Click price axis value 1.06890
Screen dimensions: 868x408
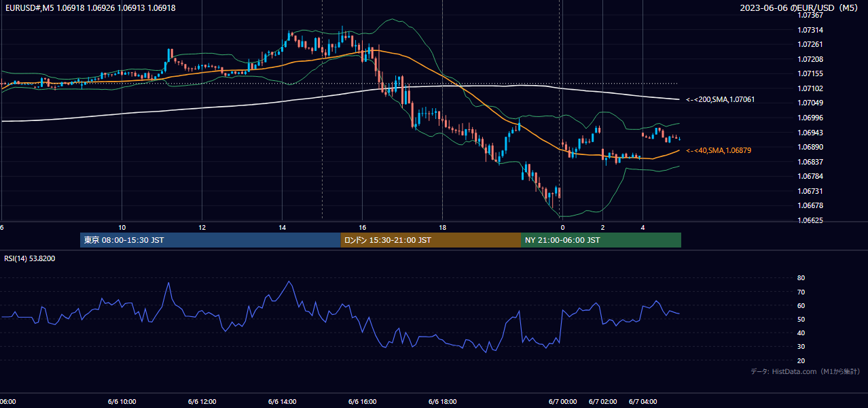point(810,147)
